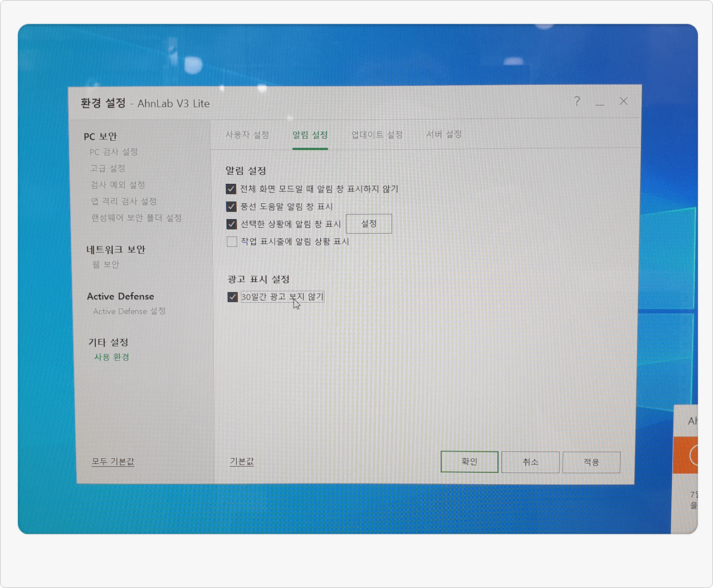Enable 작업 표시줄에 알림 상황 표시
This screenshot has height=588, width=713.
tap(232, 242)
